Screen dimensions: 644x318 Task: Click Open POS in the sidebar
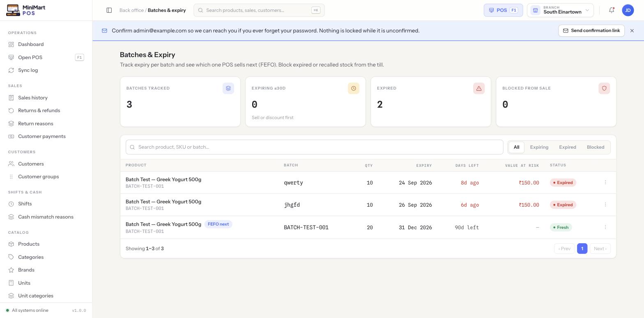click(x=46, y=58)
